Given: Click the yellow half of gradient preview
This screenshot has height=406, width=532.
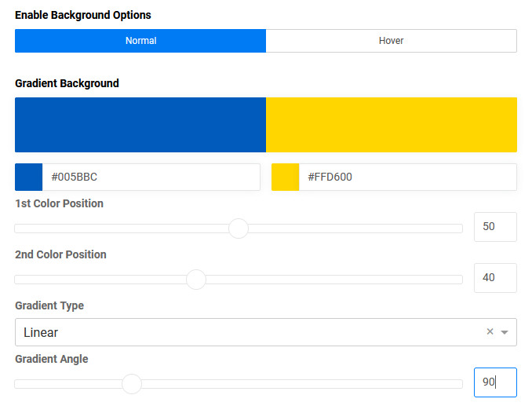Looking at the screenshot, I should click(391, 125).
